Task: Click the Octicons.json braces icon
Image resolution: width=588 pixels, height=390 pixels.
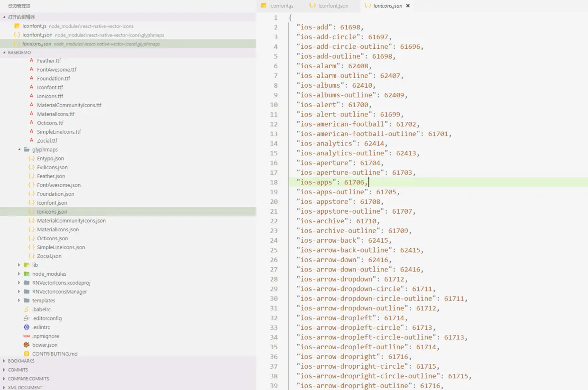Action: coord(32,238)
